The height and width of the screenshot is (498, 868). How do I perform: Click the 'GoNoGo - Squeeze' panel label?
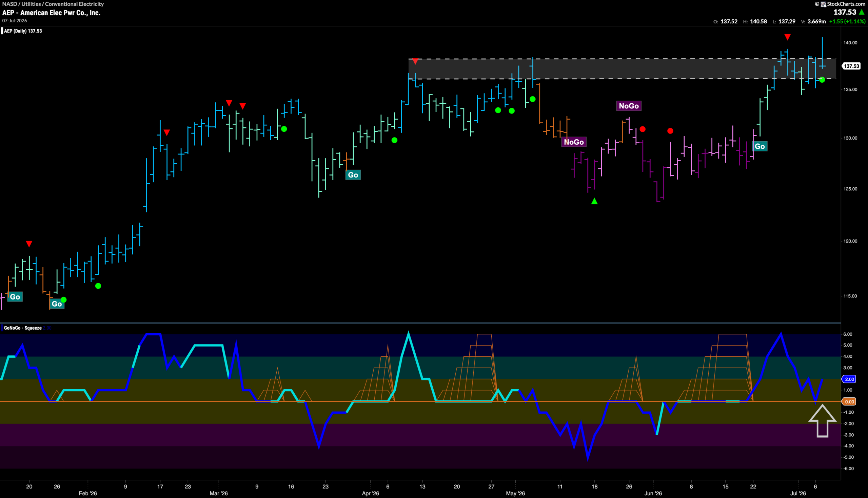click(x=23, y=328)
